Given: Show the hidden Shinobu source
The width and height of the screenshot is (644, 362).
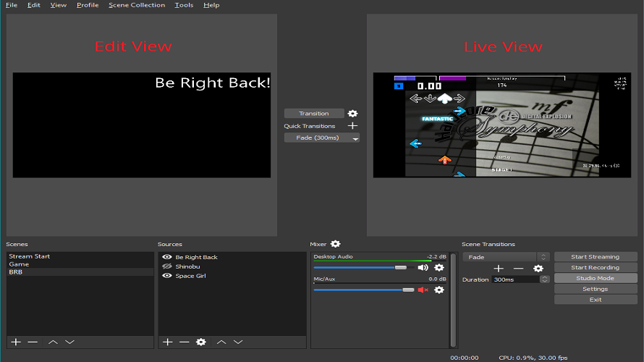Looking at the screenshot, I should click(167, 266).
